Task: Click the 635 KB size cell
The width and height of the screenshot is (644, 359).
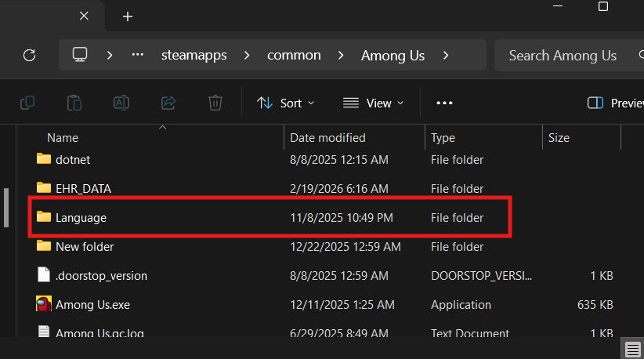Action: [595, 305]
